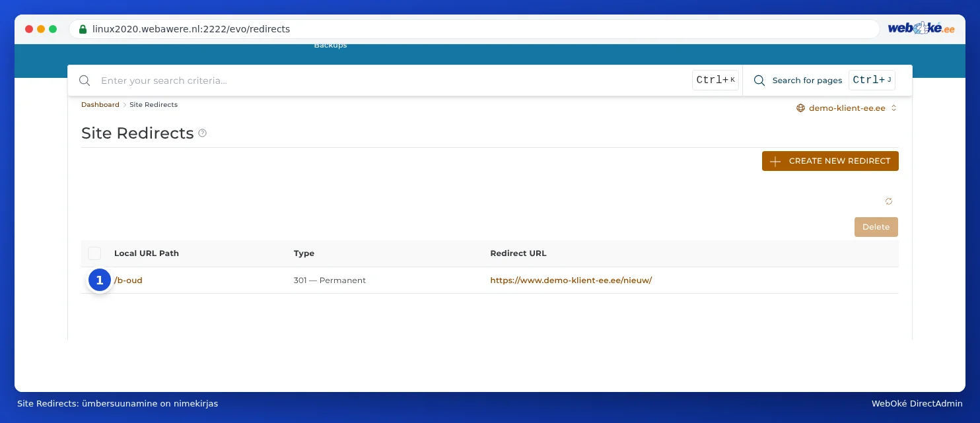Screen dimensions: 980x423
Task: Open the Backups menu item
Action: click(x=330, y=46)
